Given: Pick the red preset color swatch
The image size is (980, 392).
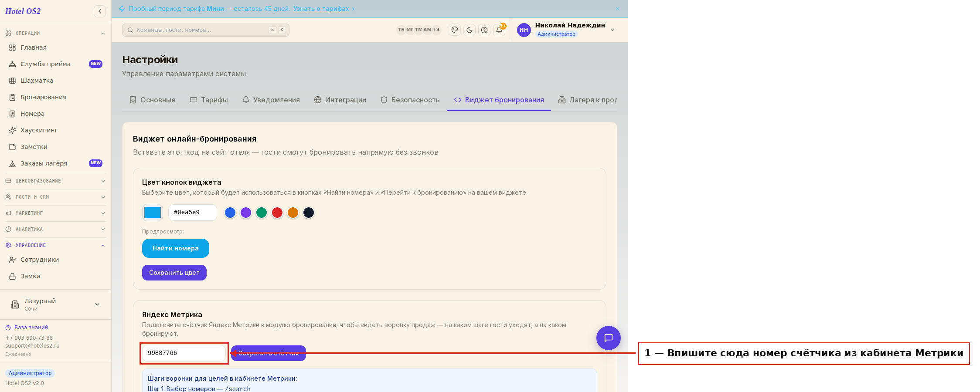Looking at the screenshot, I should (277, 213).
